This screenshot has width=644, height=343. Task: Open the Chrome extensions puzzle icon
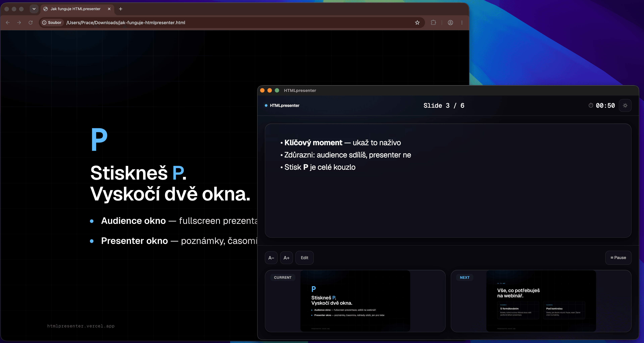pos(433,22)
